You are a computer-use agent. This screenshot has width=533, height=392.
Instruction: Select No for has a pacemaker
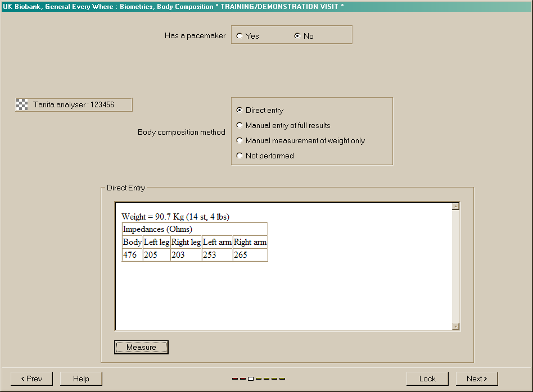pyautogui.click(x=297, y=36)
